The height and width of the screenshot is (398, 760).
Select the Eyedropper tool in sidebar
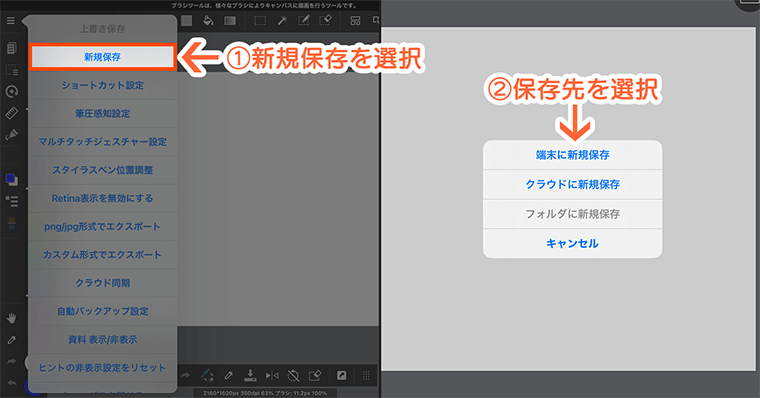coord(12,340)
